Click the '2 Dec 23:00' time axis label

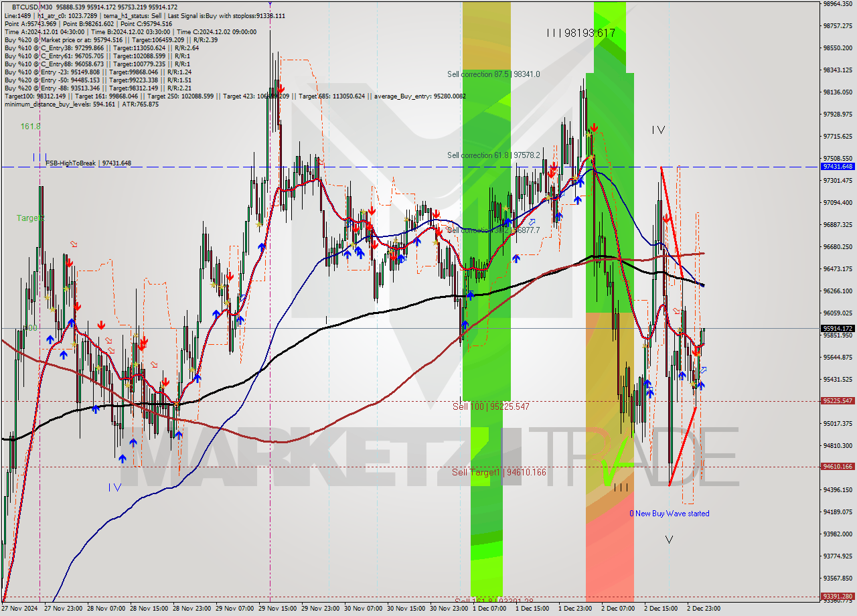pyautogui.click(x=705, y=609)
